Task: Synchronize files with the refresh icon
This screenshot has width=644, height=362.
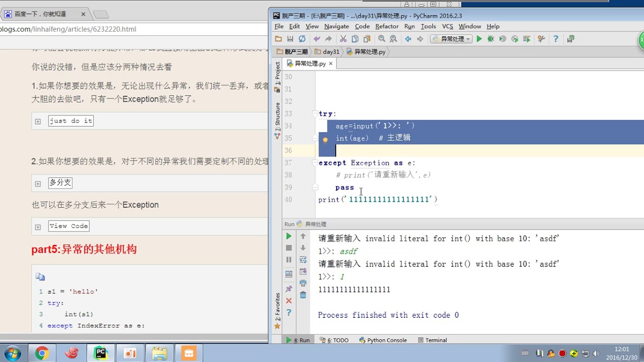Action: click(x=302, y=39)
